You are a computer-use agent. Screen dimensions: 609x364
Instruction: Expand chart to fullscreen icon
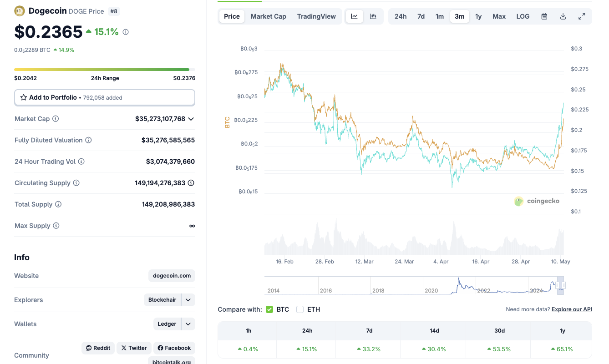click(582, 16)
